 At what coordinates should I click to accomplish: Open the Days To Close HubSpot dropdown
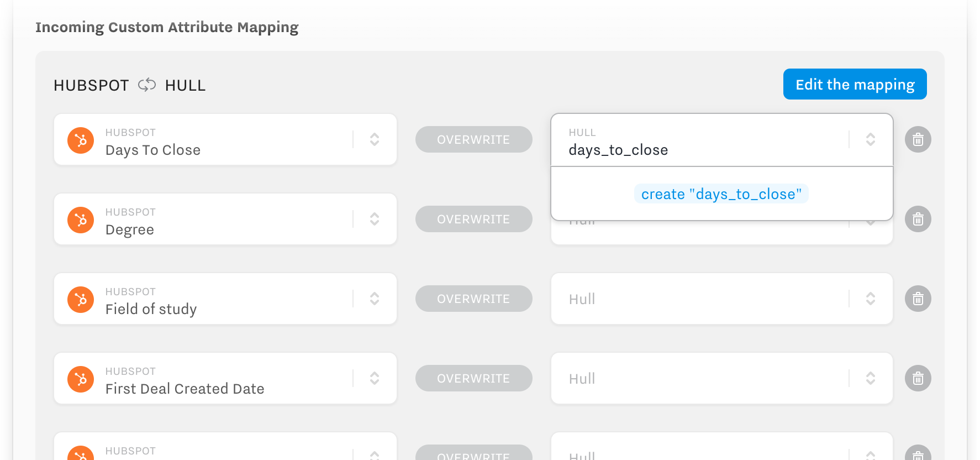click(x=374, y=139)
